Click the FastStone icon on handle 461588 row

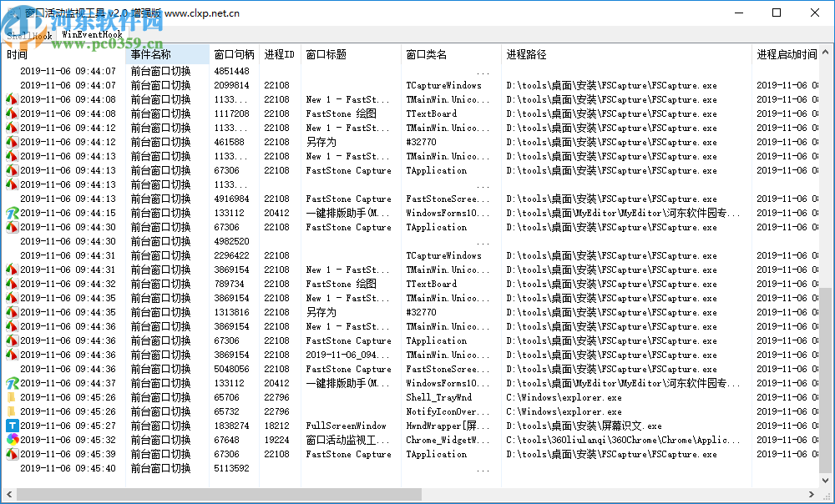[x=12, y=142]
